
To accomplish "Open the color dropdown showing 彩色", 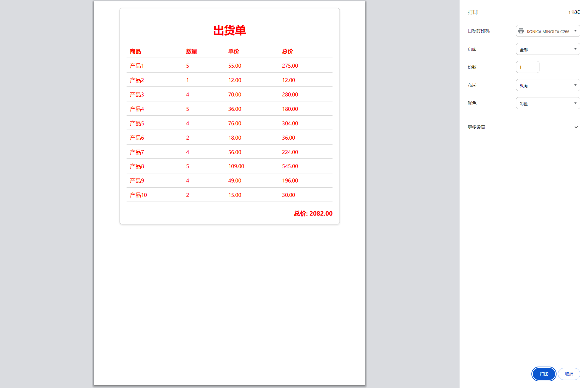I will point(548,103).
